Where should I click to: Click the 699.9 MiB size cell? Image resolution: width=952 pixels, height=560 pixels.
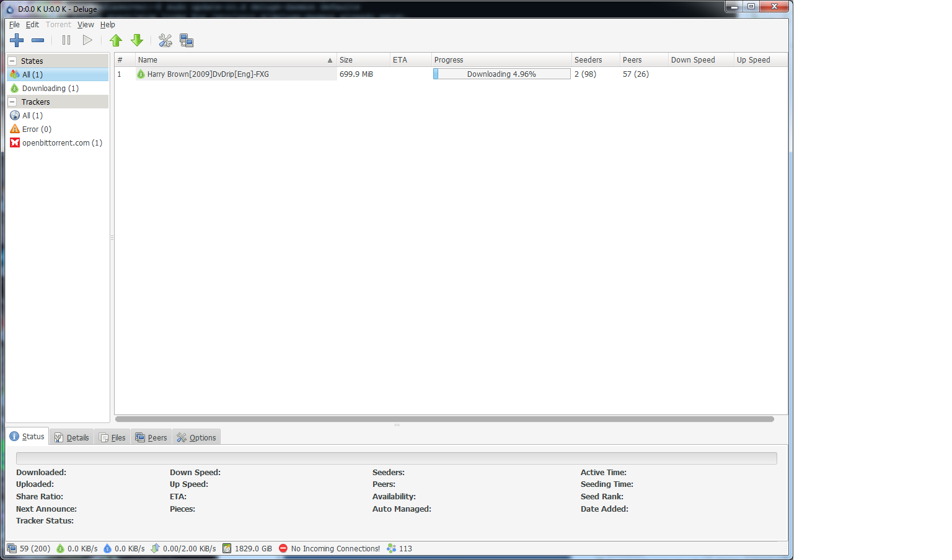tap(356, 74)
